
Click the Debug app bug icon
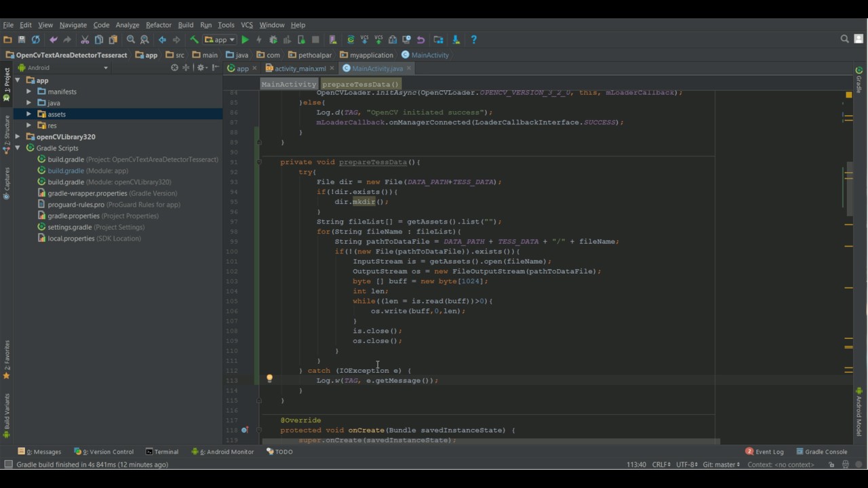(273, 40)
